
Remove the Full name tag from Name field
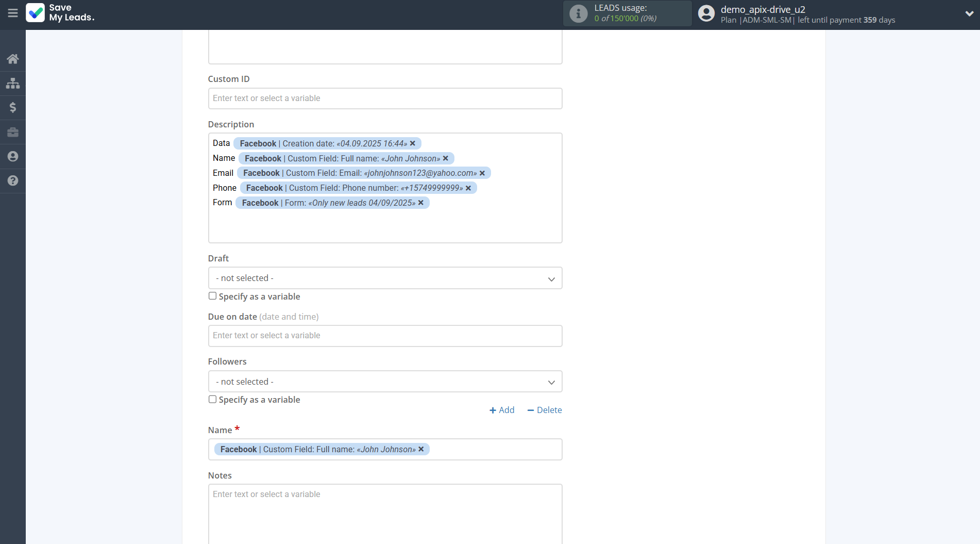coord(421,449)
